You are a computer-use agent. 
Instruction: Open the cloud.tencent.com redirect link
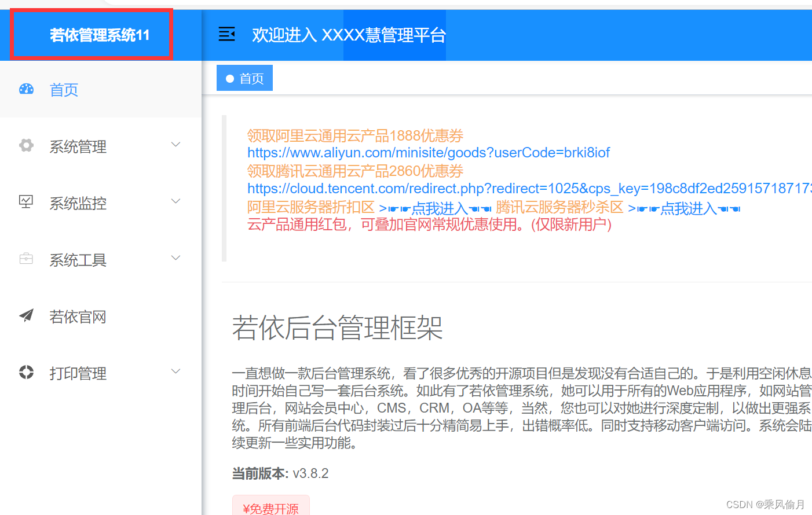pyautogui.click(x=529, y=189)
